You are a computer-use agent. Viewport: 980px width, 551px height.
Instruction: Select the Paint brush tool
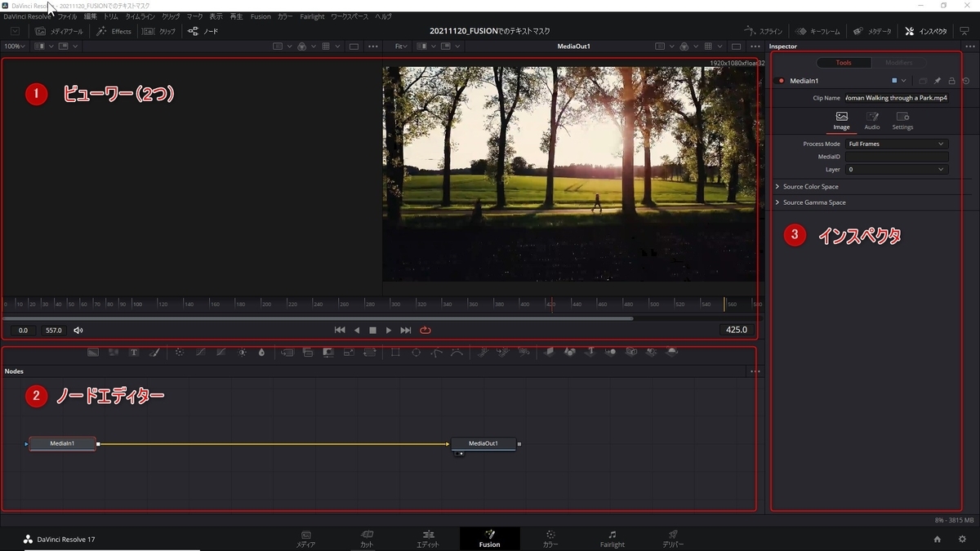[154, 353]
